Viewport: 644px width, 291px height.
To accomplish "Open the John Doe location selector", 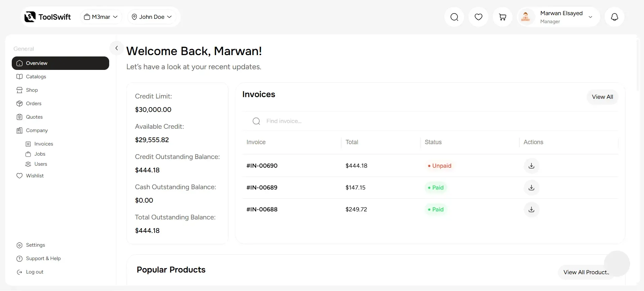I will coord(152,16).
